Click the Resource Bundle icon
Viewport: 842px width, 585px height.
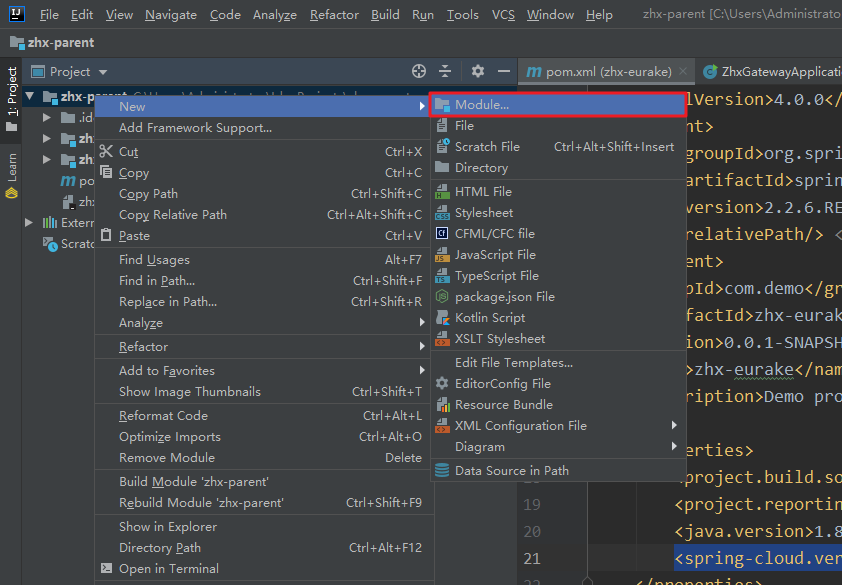[x=442, y=405]
